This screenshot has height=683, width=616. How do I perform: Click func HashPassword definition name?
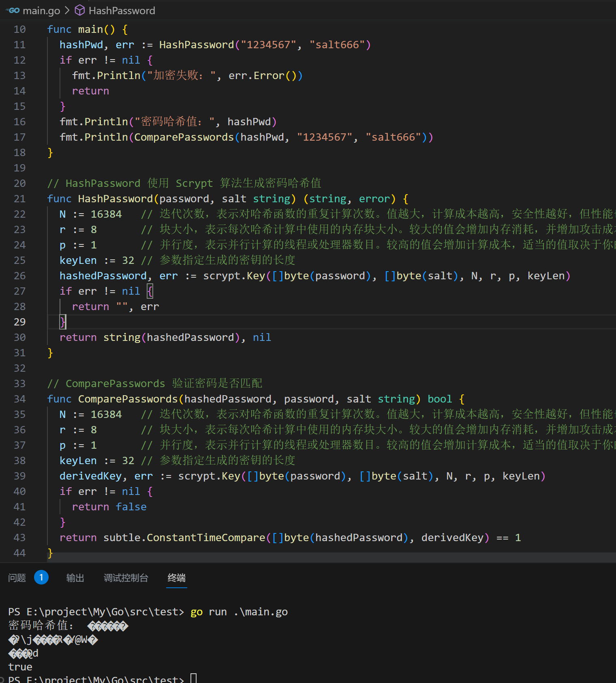(115, 199)
